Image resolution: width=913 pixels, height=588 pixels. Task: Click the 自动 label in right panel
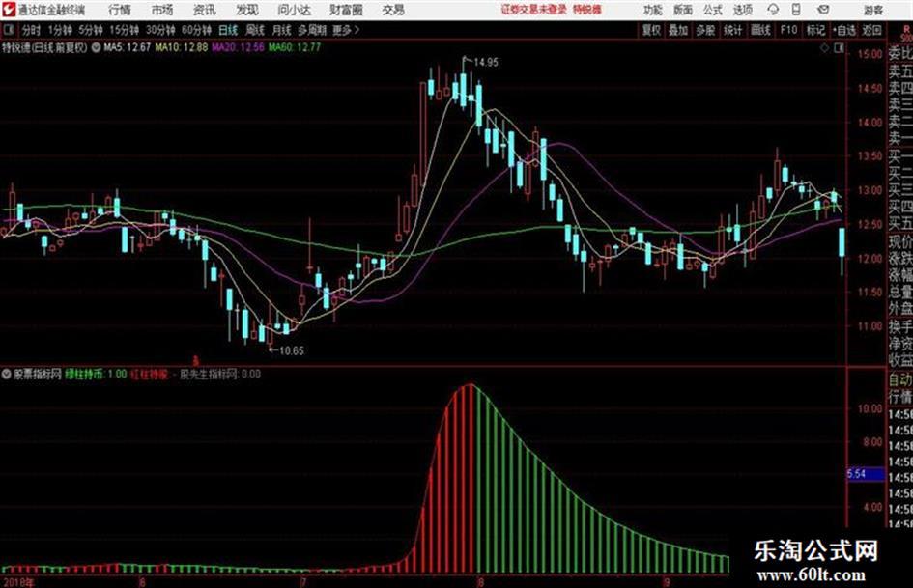(x=900, y=379)
